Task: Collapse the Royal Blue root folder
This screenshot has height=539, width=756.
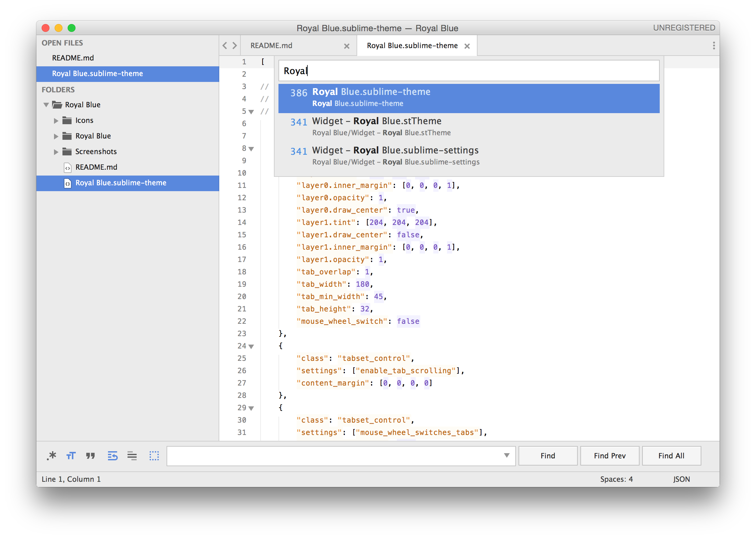Action: (46, 105)
